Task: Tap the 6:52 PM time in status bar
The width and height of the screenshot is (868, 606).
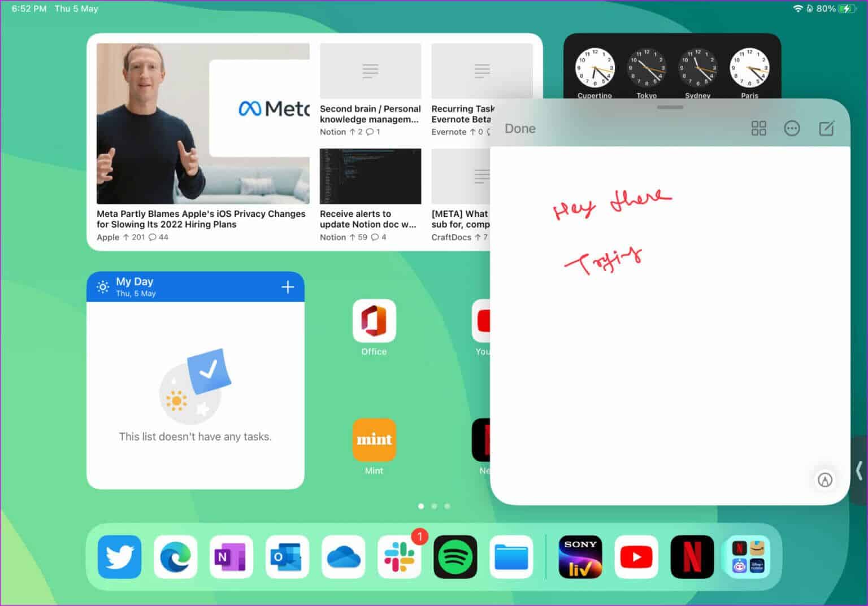Action: (x=29, y=9)
